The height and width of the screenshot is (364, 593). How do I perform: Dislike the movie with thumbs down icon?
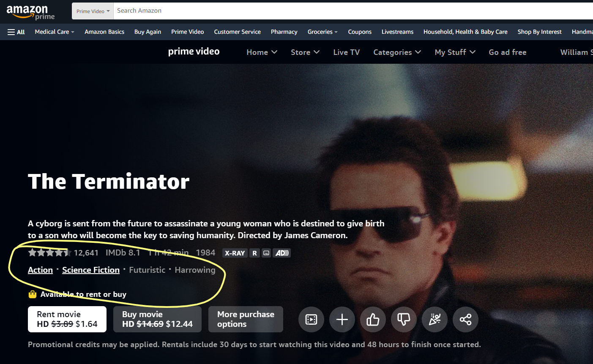point(404,320)
